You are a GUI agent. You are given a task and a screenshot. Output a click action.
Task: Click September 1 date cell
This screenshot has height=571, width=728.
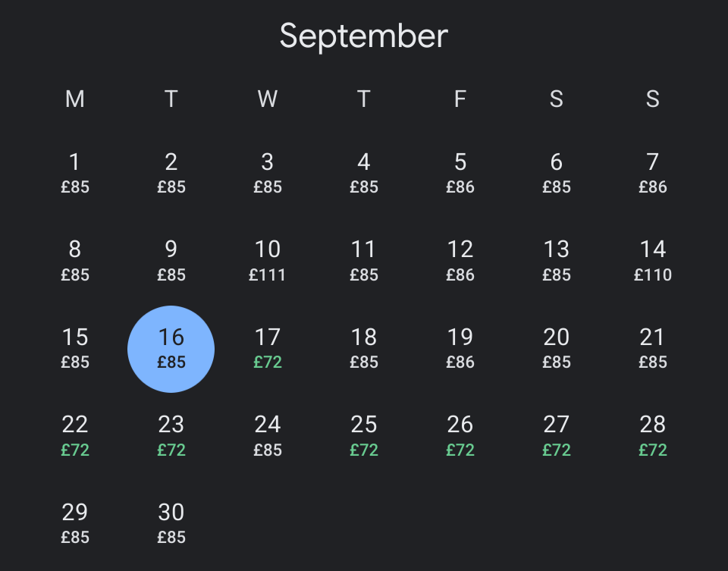(75, 174)
